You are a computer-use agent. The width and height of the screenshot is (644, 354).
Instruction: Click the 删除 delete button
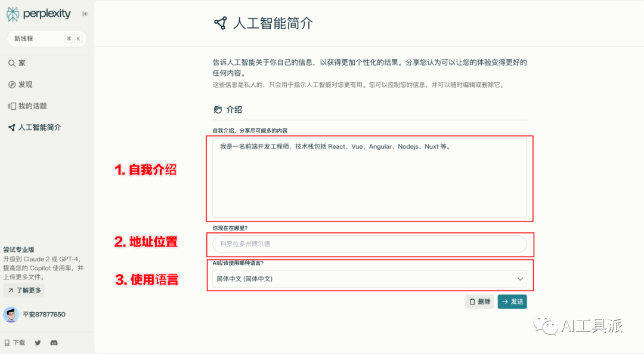[479, 302]
